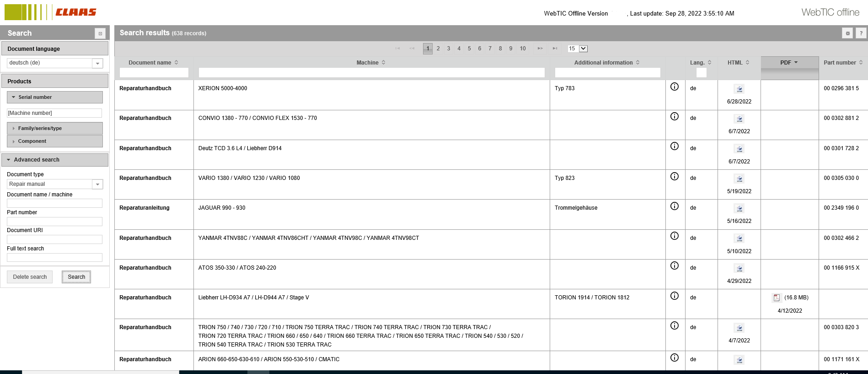Open Document type dropdown Repair manual

click(97, 184)
